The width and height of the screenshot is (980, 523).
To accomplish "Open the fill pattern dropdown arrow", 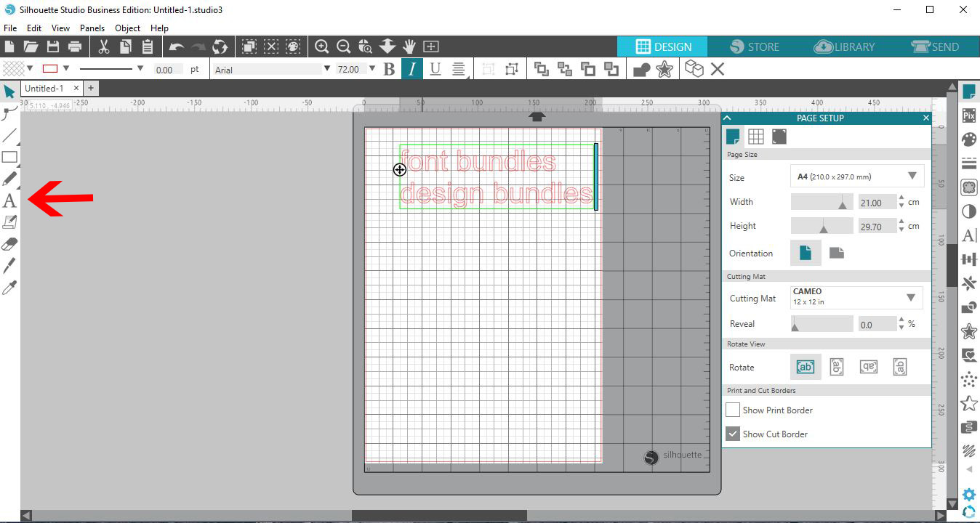I will pos(30,68).
